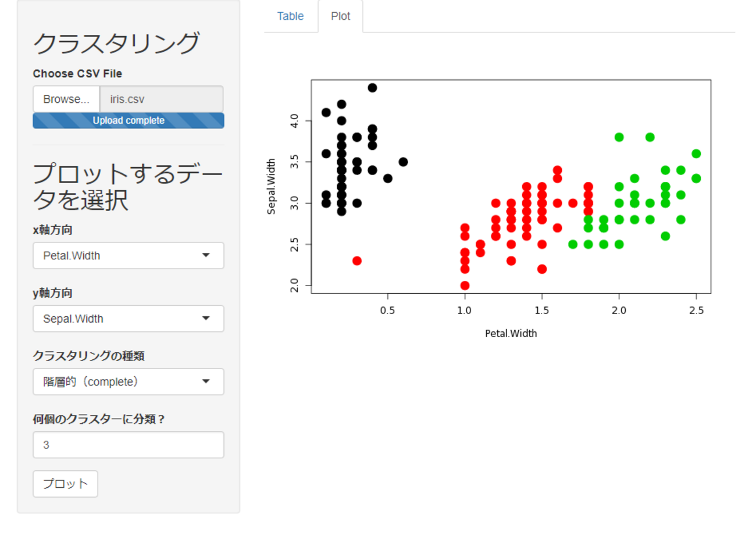Click the lowest red data point
Viewport: 756px width, 539px height.
click(x=465, y=285)
